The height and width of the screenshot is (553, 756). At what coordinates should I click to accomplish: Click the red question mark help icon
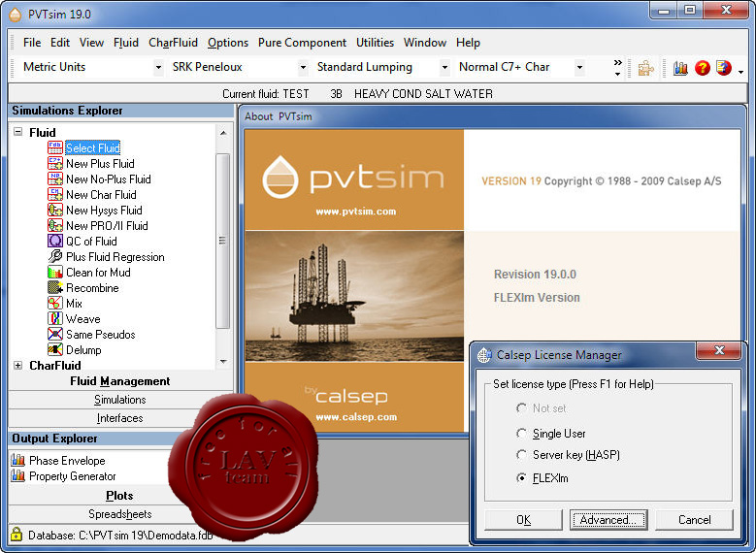(x=703, y=68)
